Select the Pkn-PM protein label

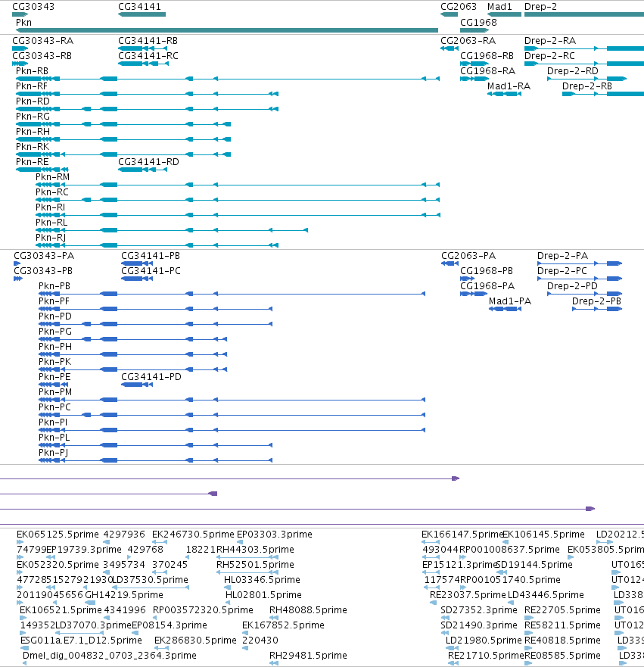[x=55, y=391]
